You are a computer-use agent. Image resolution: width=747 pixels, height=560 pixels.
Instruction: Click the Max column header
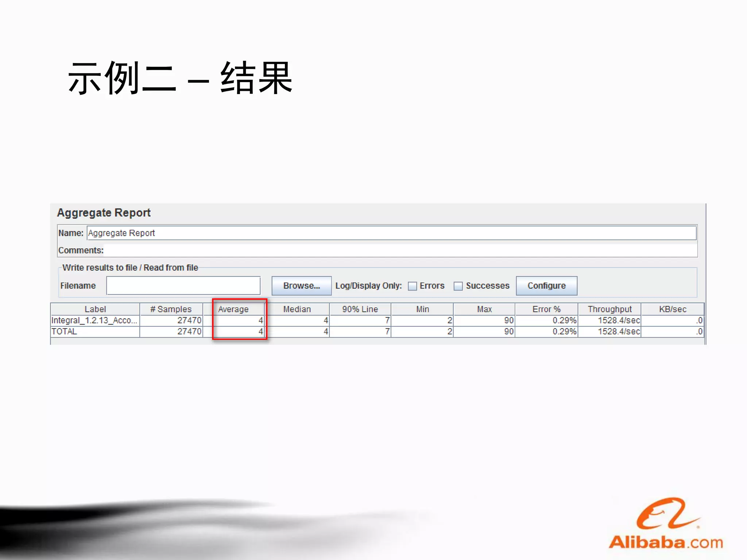click(x=484, y=309)
